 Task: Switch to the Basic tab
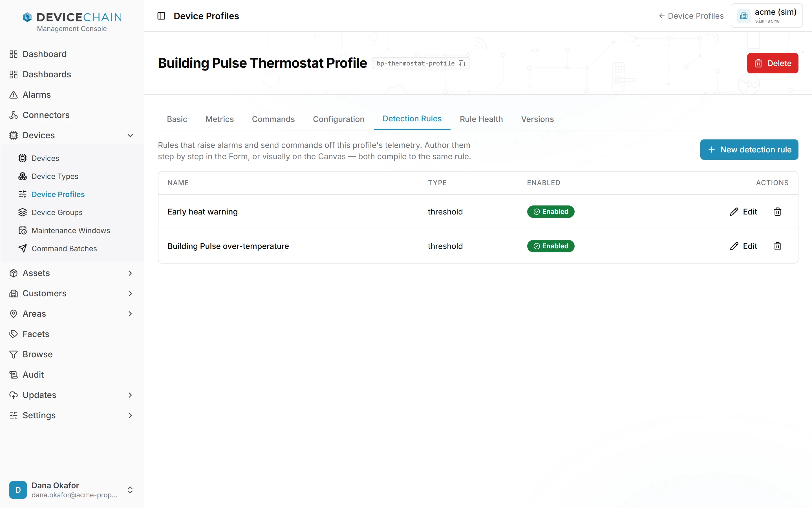click(177, 119)
